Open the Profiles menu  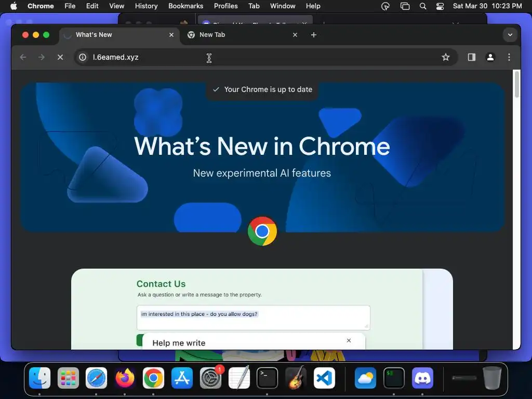point(225,6)
